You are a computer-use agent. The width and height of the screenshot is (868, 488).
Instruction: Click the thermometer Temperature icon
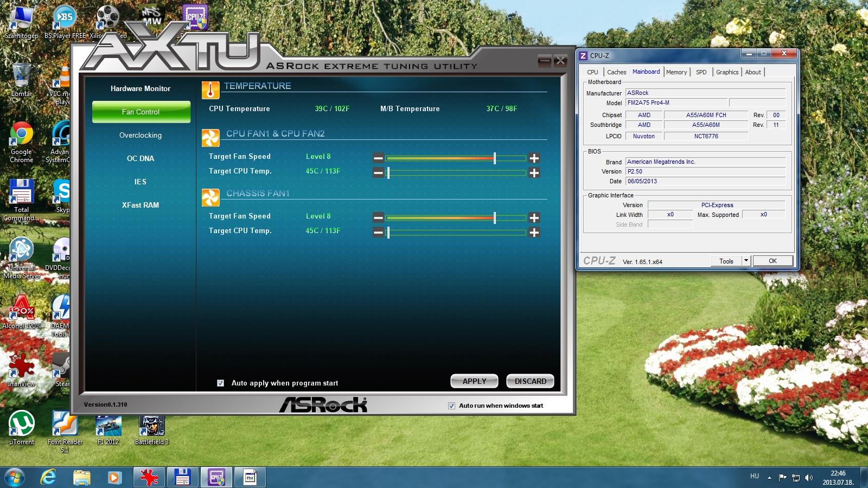pos(210,89)
